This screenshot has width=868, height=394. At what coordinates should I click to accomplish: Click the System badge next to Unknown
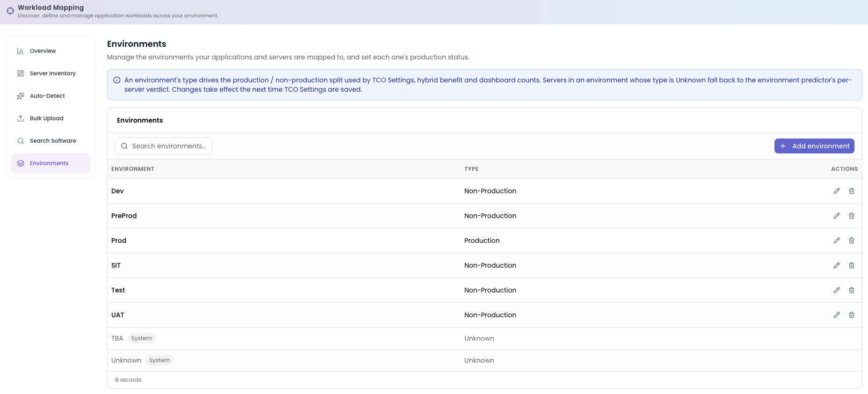(159, 360)
